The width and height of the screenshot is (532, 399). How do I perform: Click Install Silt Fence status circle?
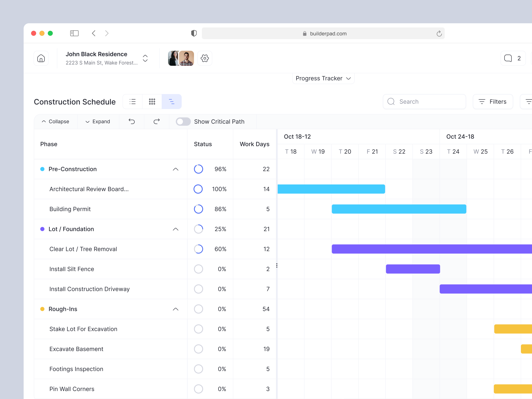coord(198,269)
